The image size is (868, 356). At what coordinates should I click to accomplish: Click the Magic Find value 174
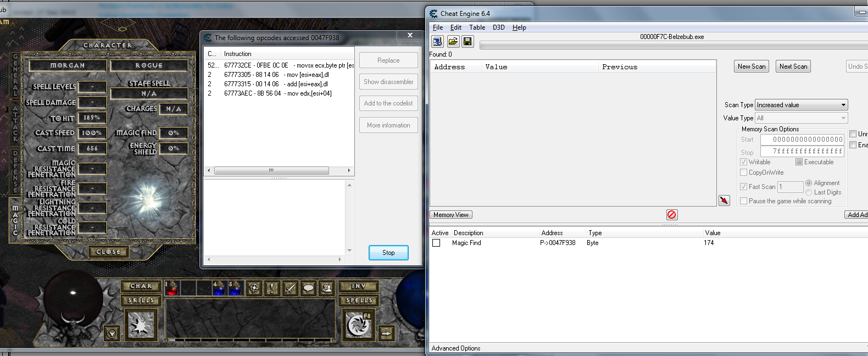coord(709,243)
